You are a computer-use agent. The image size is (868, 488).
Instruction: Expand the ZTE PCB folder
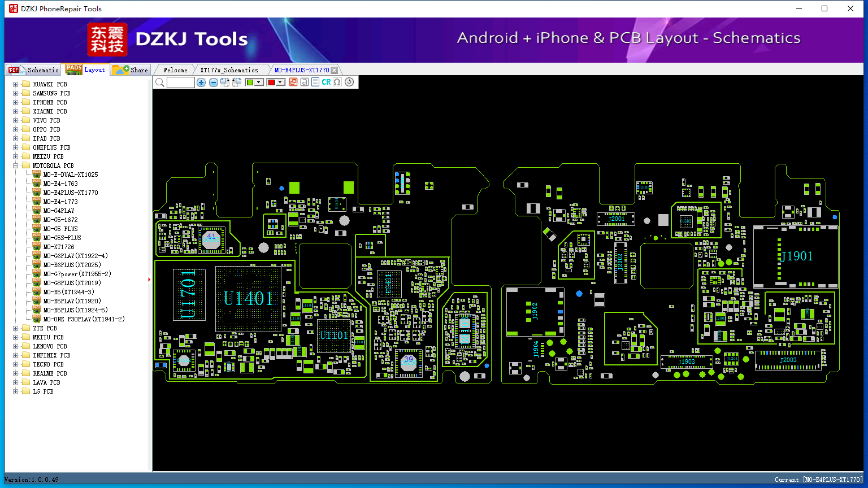16,328
